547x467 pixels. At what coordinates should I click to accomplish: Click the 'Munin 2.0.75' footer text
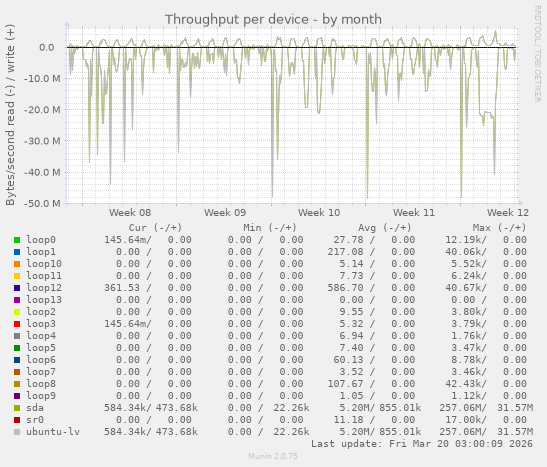coord(273,456)
